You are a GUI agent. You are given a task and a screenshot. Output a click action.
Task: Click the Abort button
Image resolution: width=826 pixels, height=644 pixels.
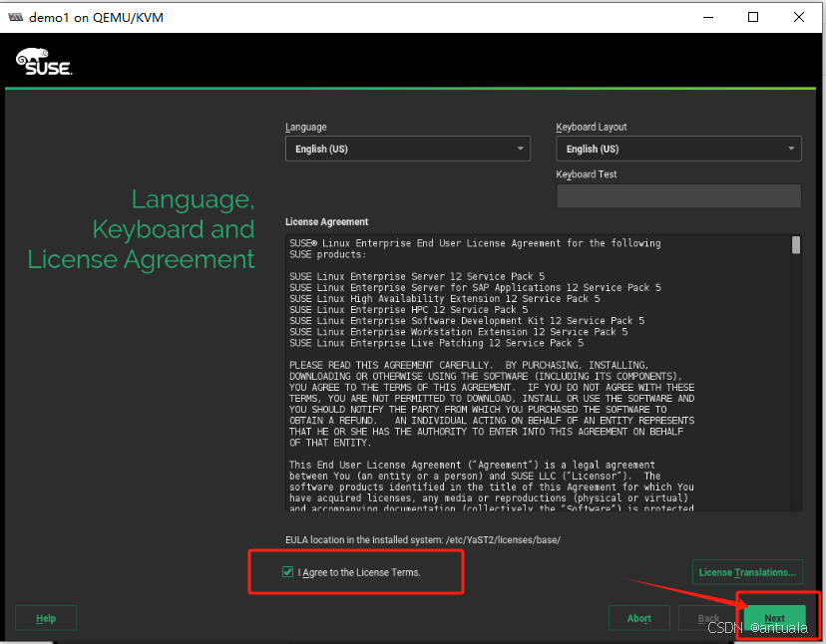pos(639,618)
